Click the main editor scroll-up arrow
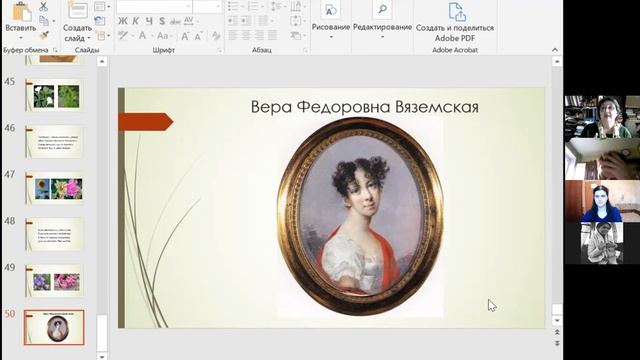Screen dimensions: 640x360 point(557,62)
